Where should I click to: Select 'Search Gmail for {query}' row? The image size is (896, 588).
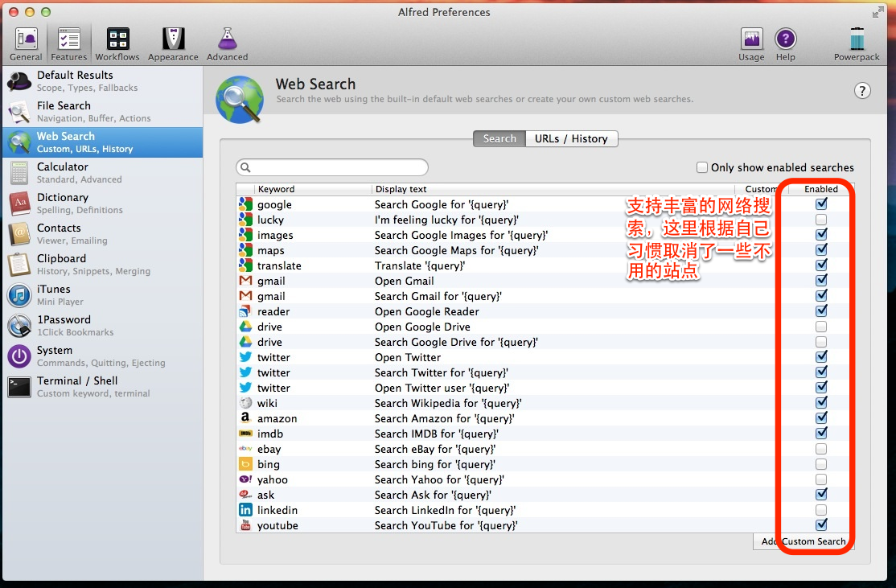545,296
